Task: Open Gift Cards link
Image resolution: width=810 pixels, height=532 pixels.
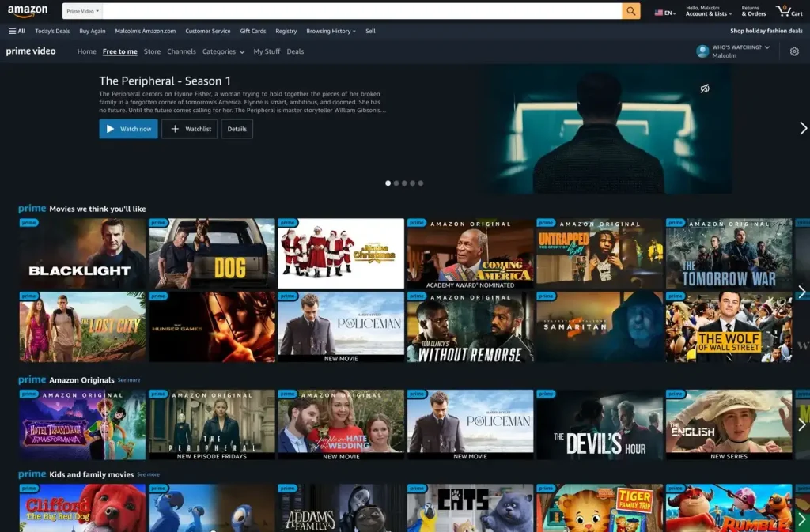Action: click(253, 31)
